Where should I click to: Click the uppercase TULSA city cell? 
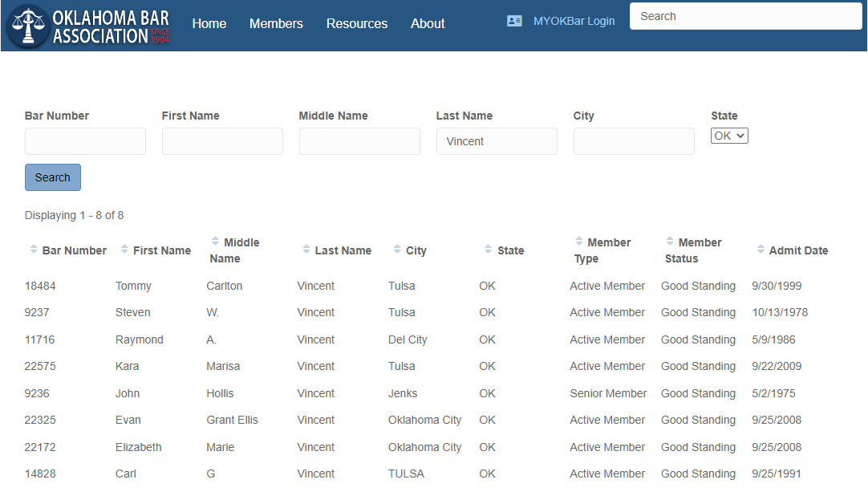tap(406, 474)
